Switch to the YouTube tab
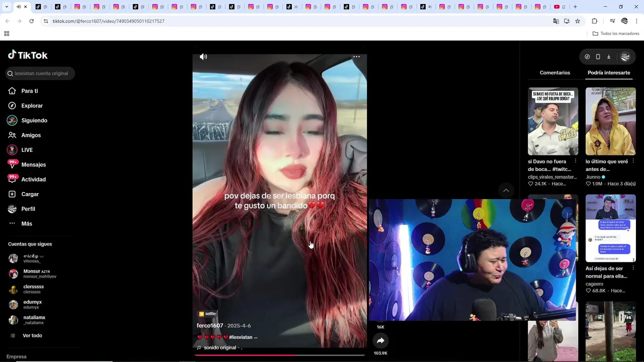The height and width of the screenshot is (362, 644). [559, 7]
